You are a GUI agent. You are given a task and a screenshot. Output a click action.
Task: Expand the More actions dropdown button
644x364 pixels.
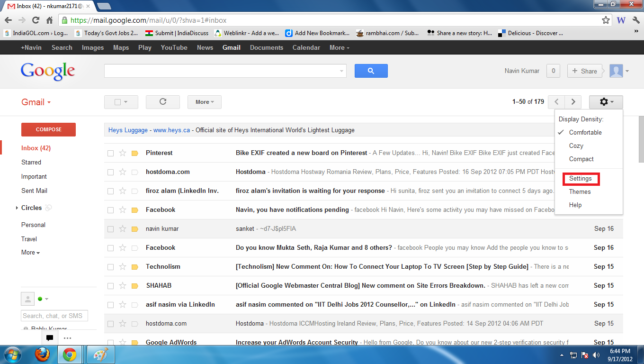tap(204, 102)
